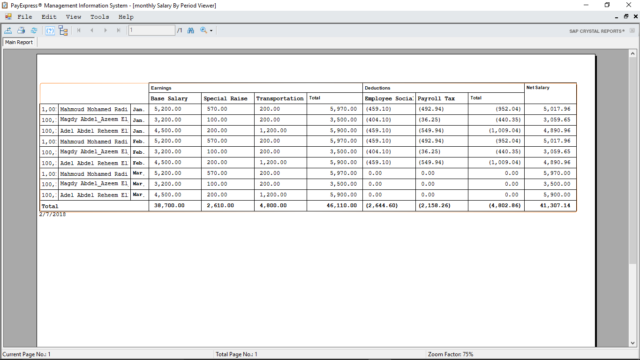Go to last page arrow
640x360 pixels.
point(118,31)
